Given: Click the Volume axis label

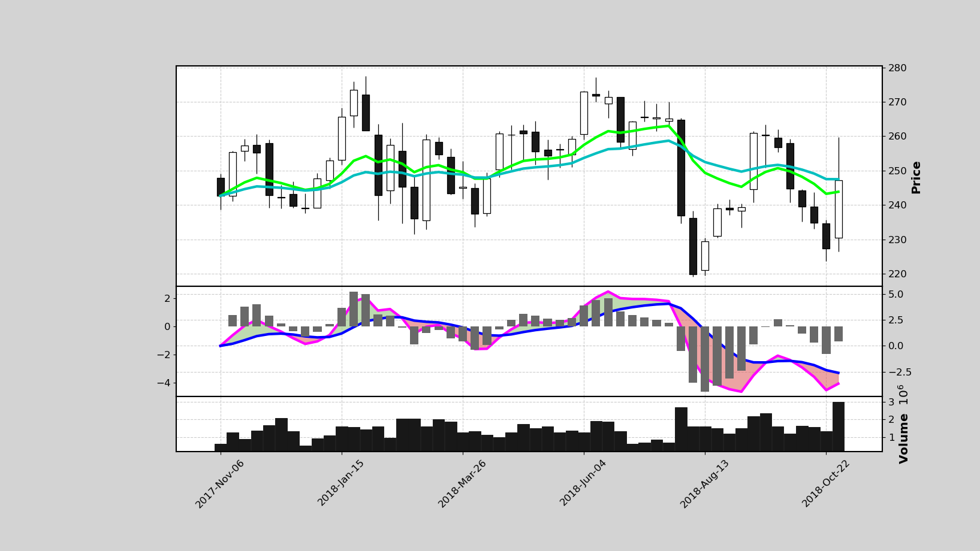Looking at the screenshot, I should tap(904, 438).
